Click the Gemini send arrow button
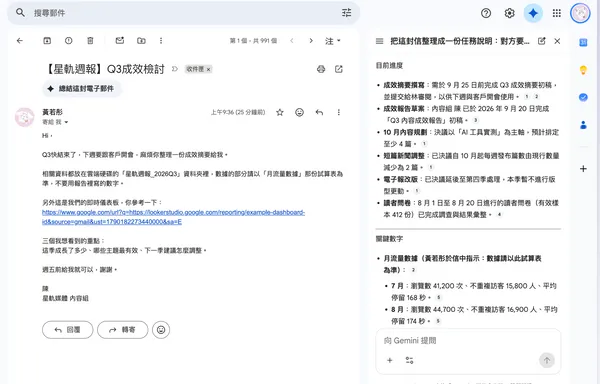600x384 pixels. (x=547, y=360)
